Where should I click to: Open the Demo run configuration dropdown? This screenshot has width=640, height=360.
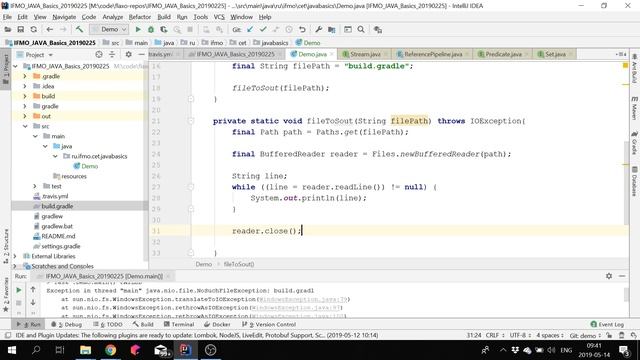tap(109, 29)
